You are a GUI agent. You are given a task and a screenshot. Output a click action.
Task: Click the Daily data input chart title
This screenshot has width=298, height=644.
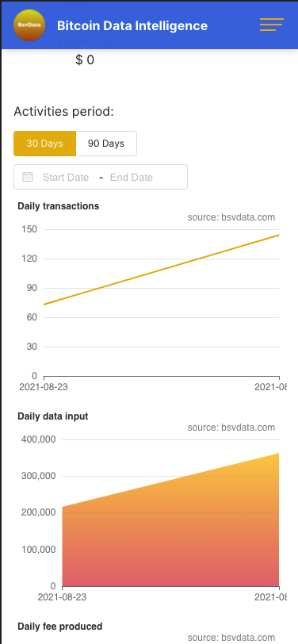pos(53,416)
